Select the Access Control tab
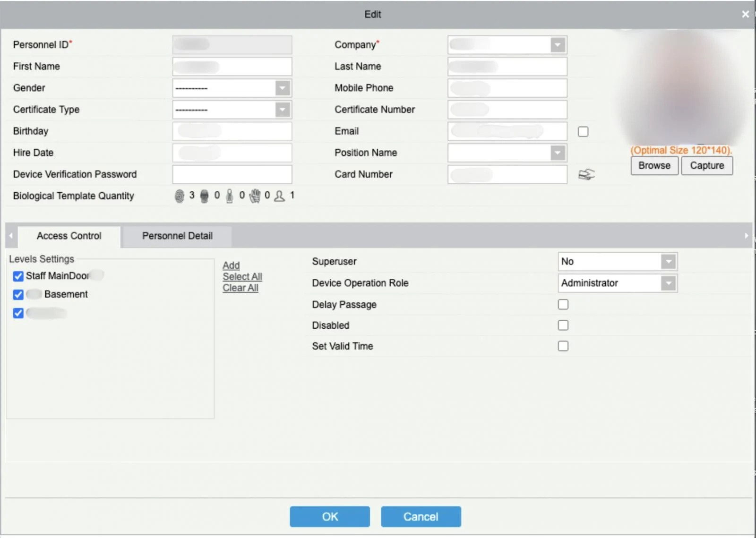 click(x=69, y=236)
